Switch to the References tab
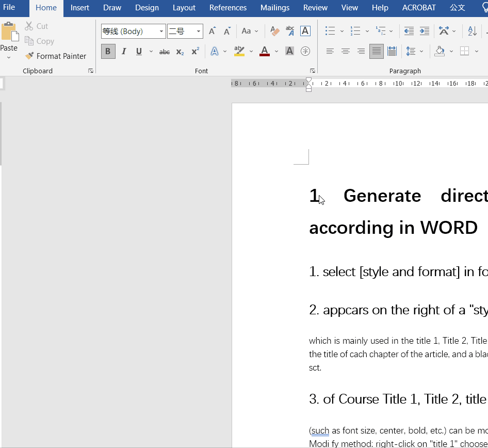The height and width of the screenshot is (448, 488). [x=228, y=8]
